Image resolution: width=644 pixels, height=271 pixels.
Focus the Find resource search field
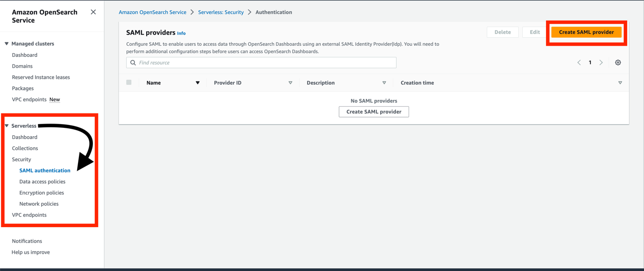pos(262,63)
